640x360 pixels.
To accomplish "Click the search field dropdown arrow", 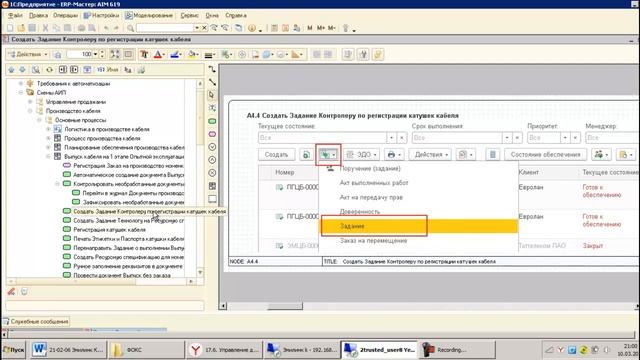I will 197,28.
